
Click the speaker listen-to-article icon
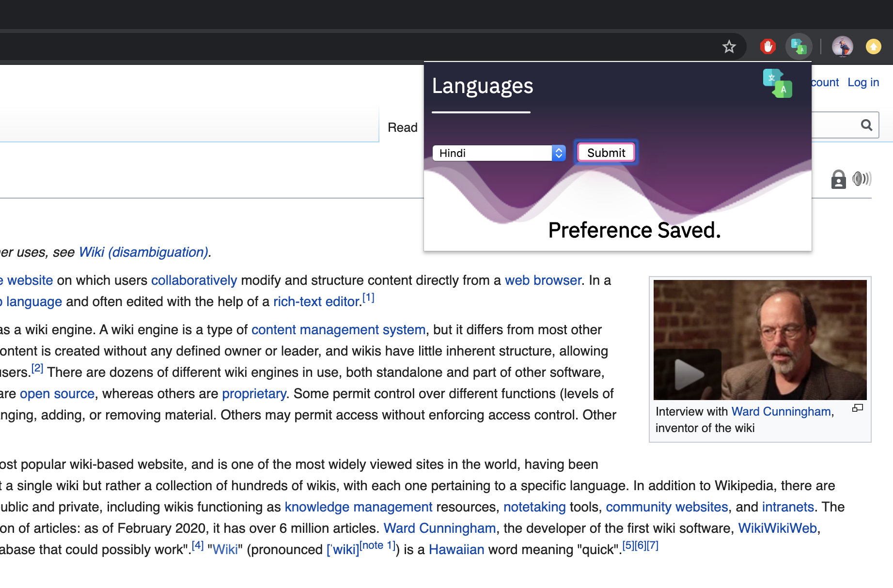click(x=862, y=179)
